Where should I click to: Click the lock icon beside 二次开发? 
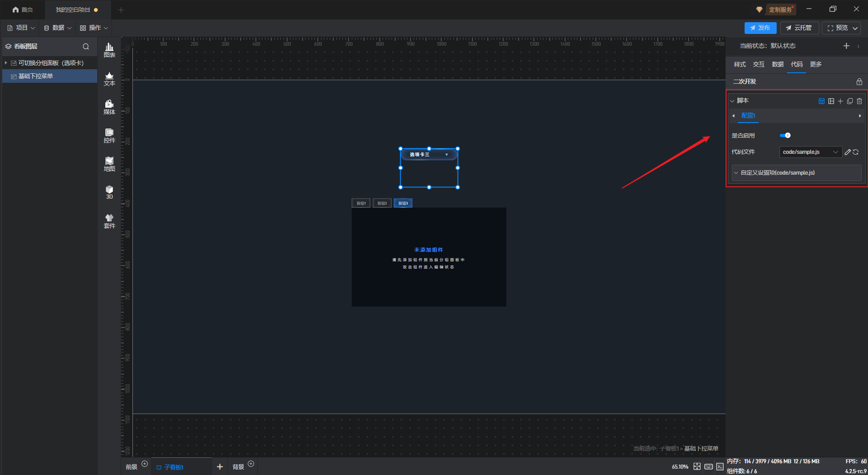859,82
